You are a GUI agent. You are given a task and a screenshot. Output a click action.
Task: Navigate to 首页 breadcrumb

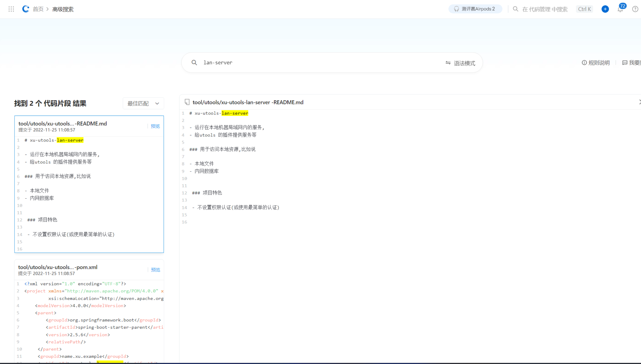pos(38,9)
